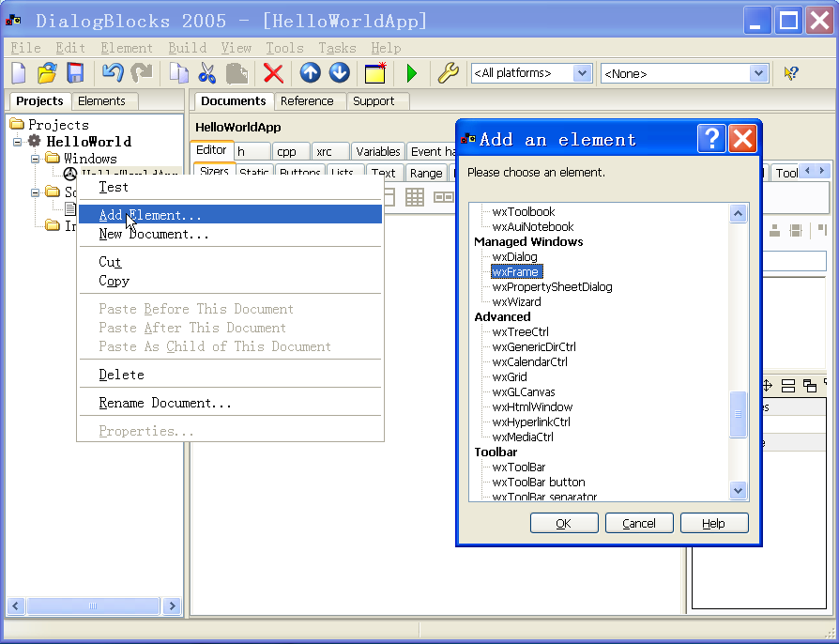Screen dimensions: 839x644
Task: Click the wrench Settings icon
Action: pos(448,73)
